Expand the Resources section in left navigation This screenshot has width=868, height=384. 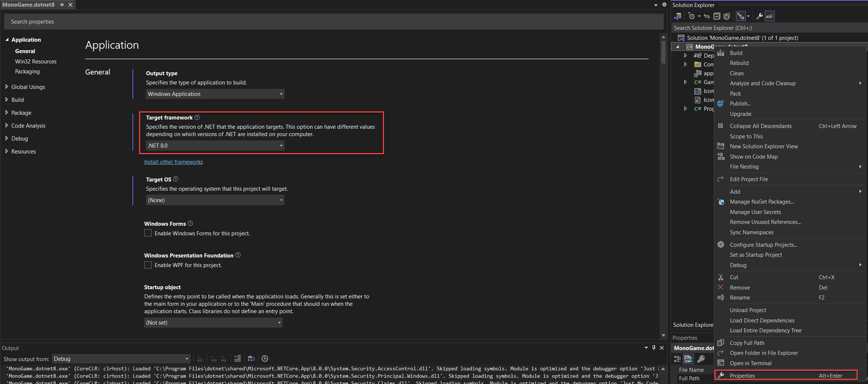pyautogui.click(x=7, y=151)
